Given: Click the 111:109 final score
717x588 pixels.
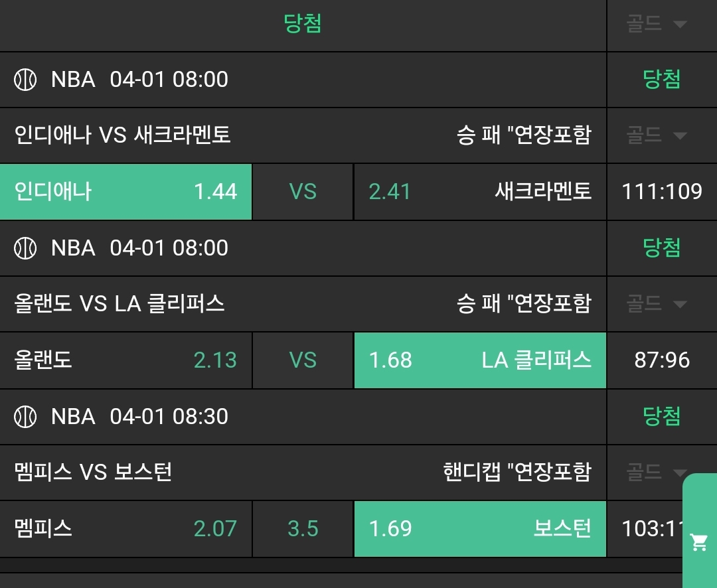Looking at the screenshot, I should [661, 192].
